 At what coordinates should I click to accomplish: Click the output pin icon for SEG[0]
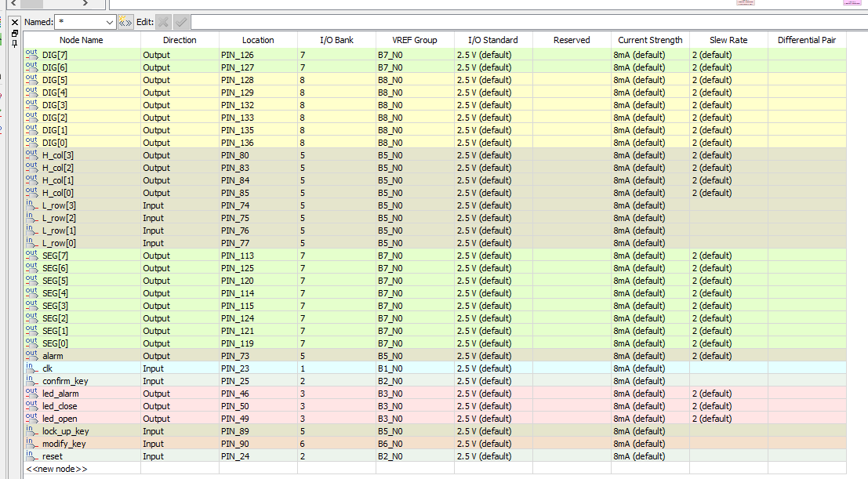click(31, 343)
